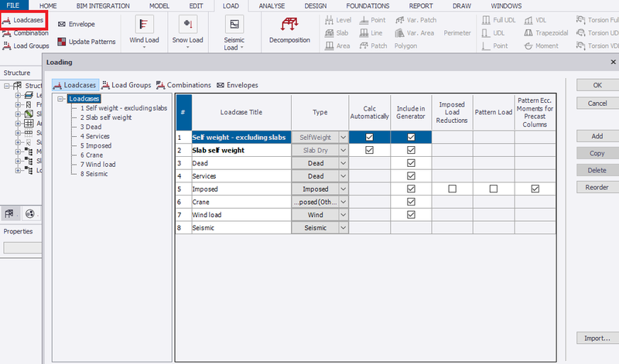Select '6 Crane' in loadcase tree
This screenshot has height=364, width=619.
(91, 155)
